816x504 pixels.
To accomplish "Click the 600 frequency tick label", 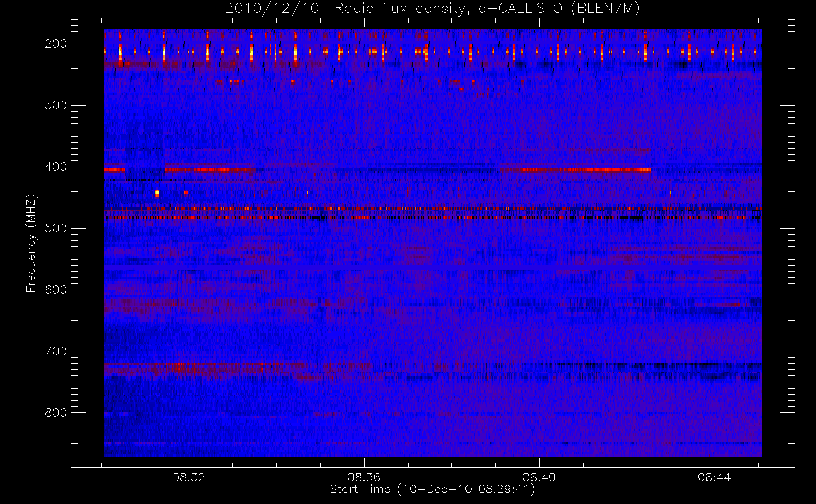I will pyautogui.click(x=56, y=290).
